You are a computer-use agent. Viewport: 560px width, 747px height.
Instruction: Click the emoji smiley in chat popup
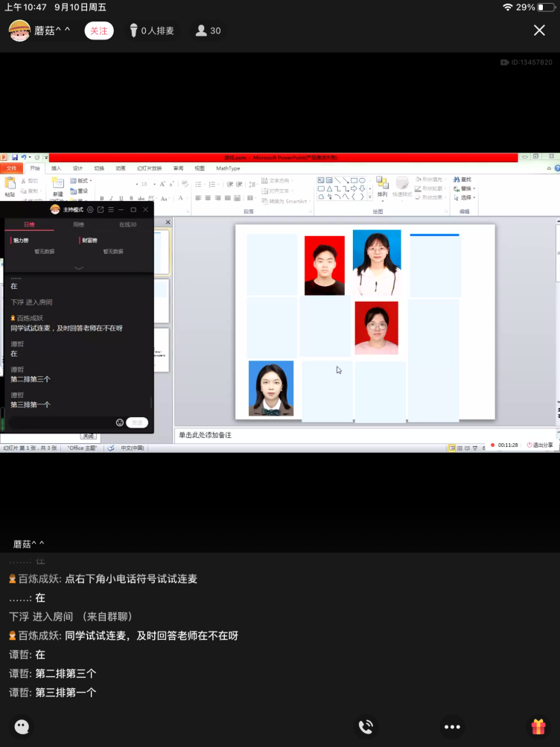[x=119, y=422]
